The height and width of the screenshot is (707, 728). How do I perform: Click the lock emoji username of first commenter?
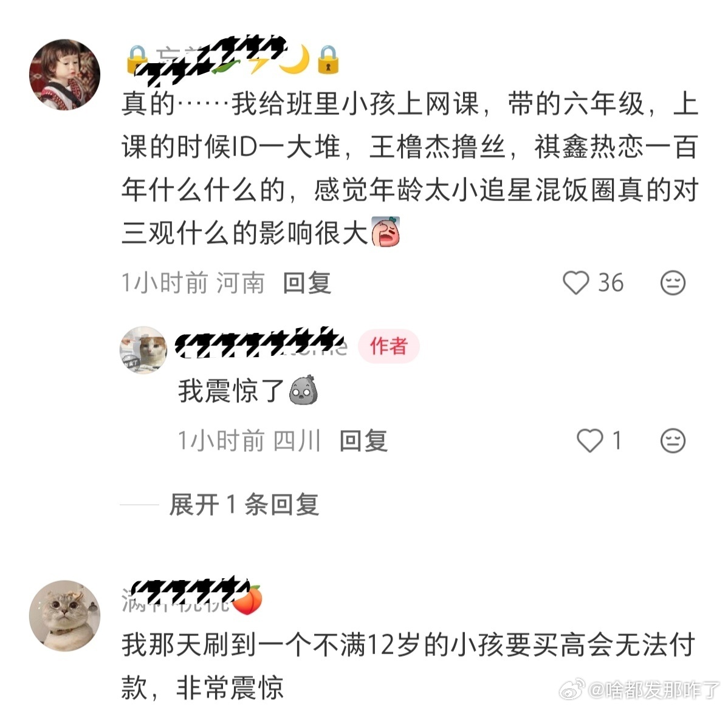click(x=233, y=60)
